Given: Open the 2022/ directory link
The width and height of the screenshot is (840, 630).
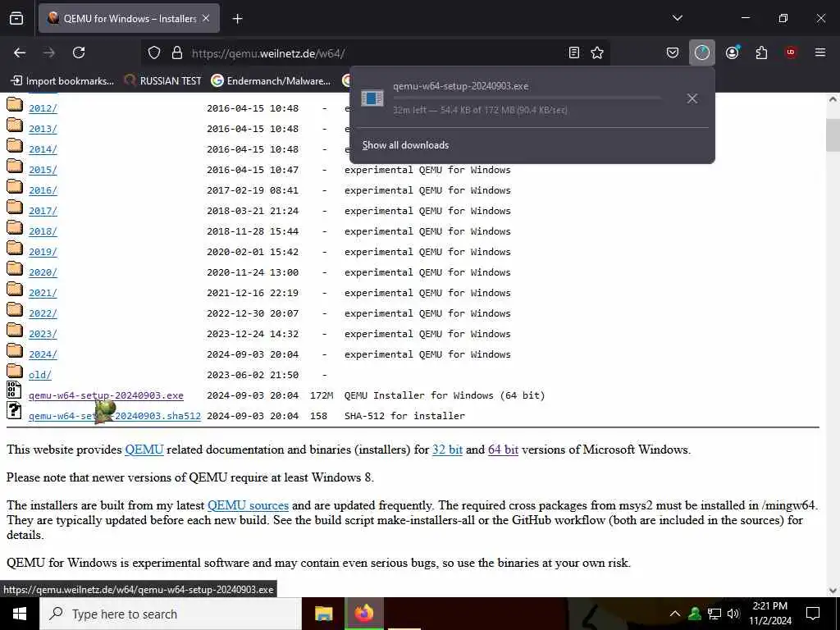Looking at the screenshot, I should 43,313.
